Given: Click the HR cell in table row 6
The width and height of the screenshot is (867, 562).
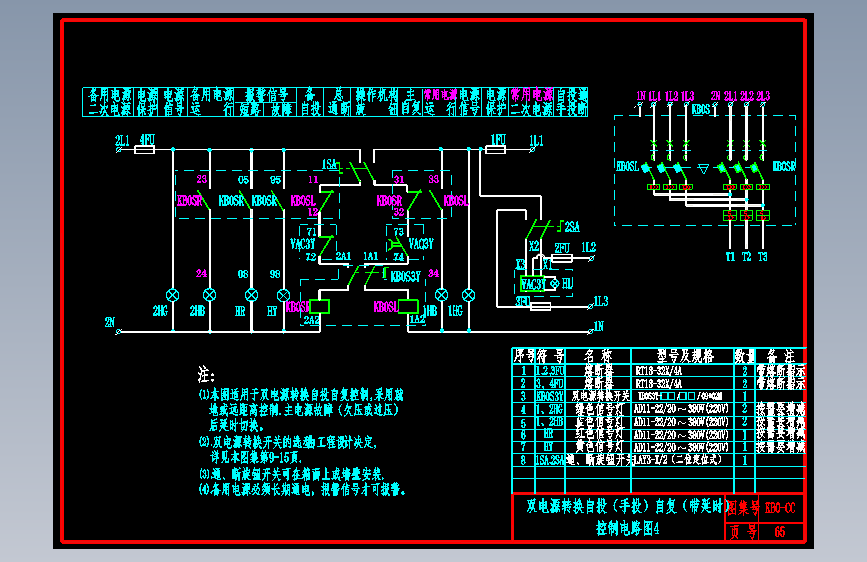Looking at the screenshot, I should tap(549, 434).
